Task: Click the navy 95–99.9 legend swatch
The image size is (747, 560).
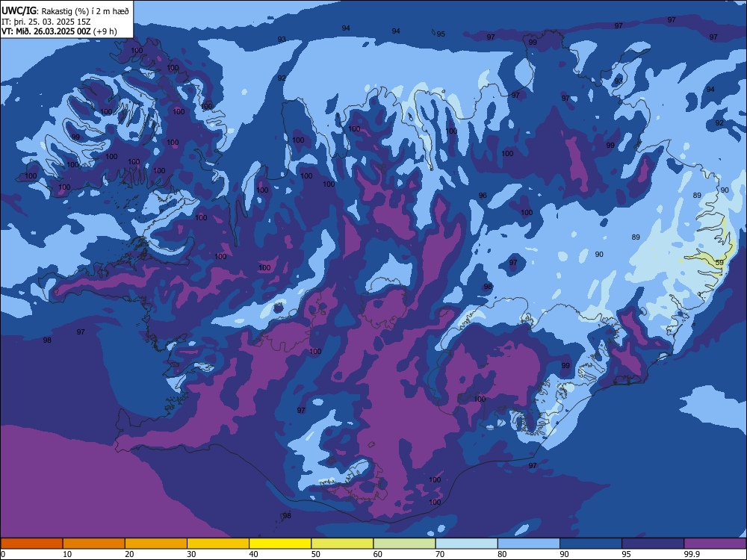Action: (x=653, y=544)
